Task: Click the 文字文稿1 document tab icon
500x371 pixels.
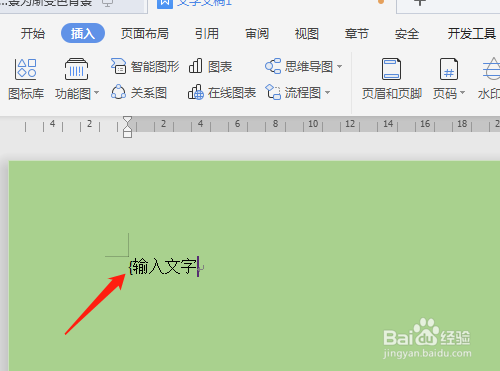Action: (x=165, y=3)
